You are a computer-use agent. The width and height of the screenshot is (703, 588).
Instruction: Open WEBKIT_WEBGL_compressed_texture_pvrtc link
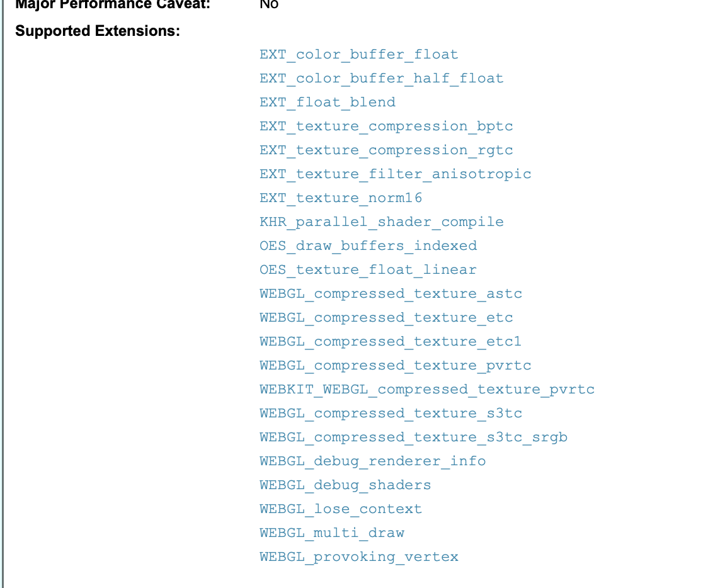click(x=427, y=390)
